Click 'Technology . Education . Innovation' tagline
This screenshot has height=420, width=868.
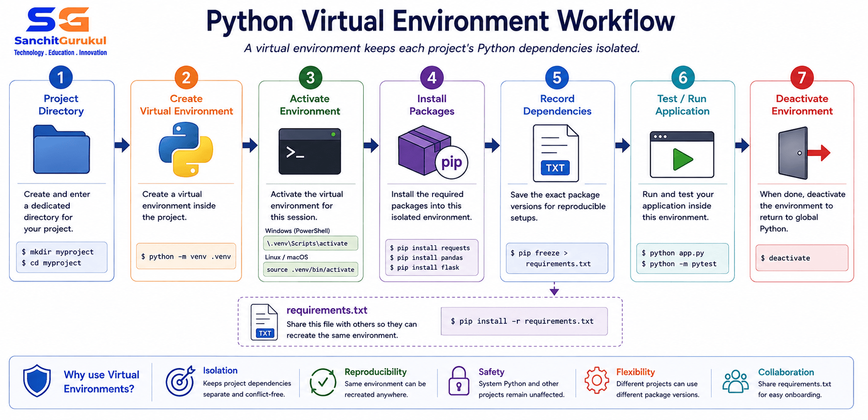(x=61, y=52)
